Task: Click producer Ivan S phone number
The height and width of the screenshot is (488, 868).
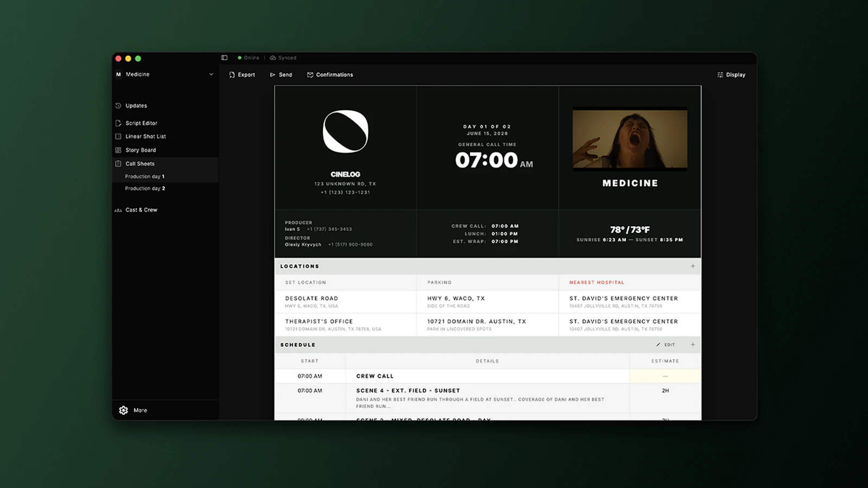Action: [x=329, y=229]
